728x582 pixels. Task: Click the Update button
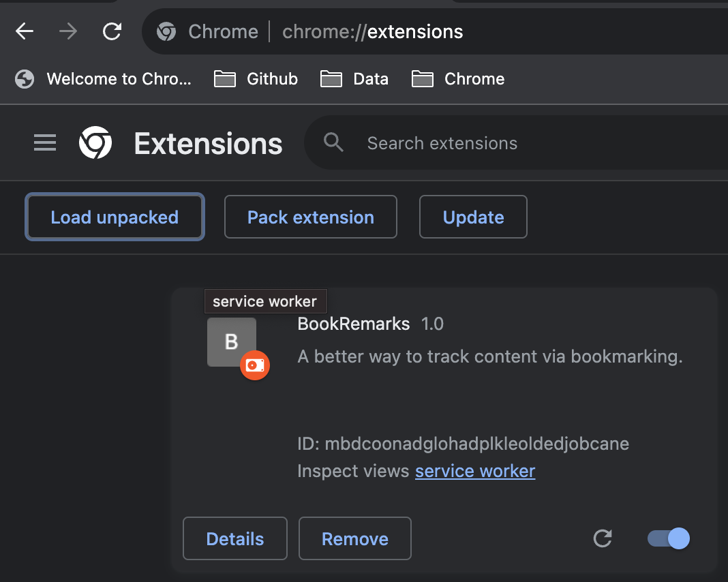(473, 217)
